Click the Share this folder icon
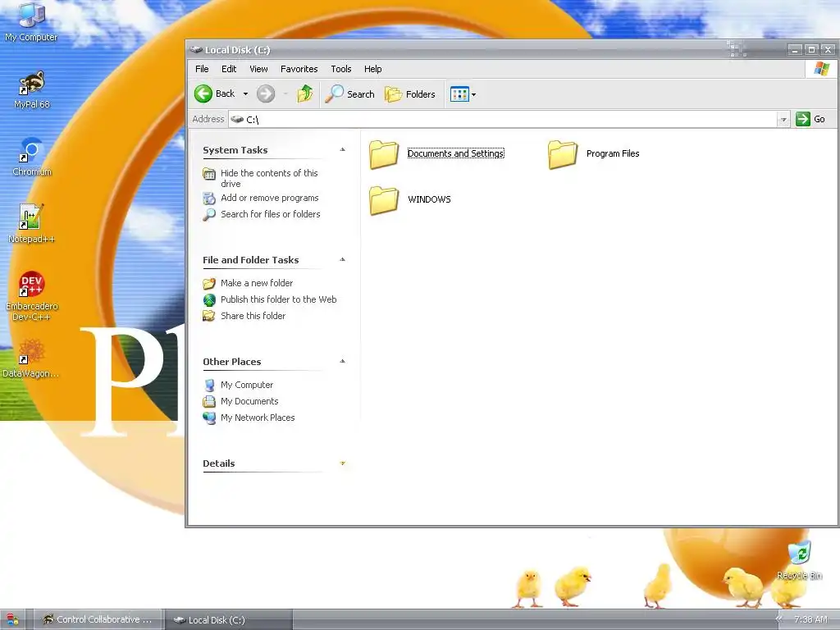Screen dimensions: 840x630 209,316
